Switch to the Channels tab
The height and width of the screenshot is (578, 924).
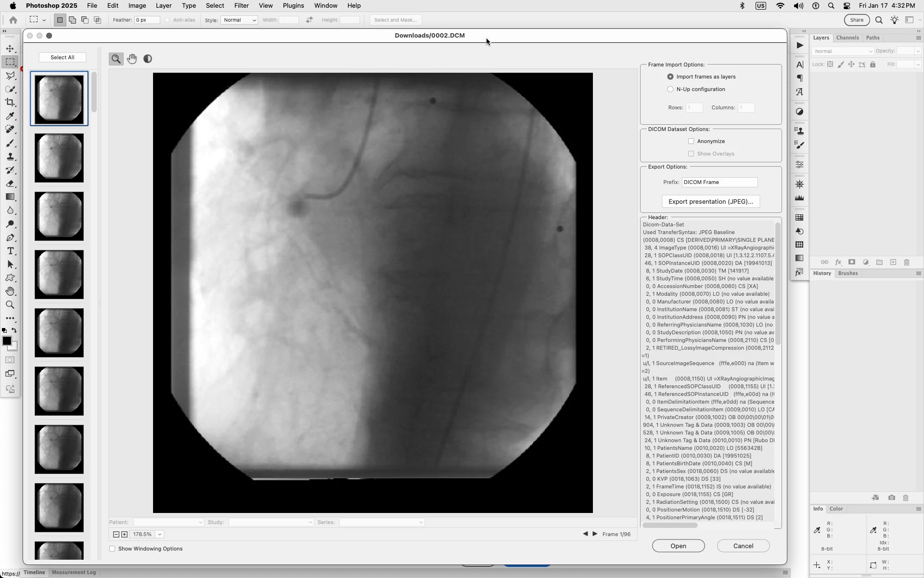[847, 38]
